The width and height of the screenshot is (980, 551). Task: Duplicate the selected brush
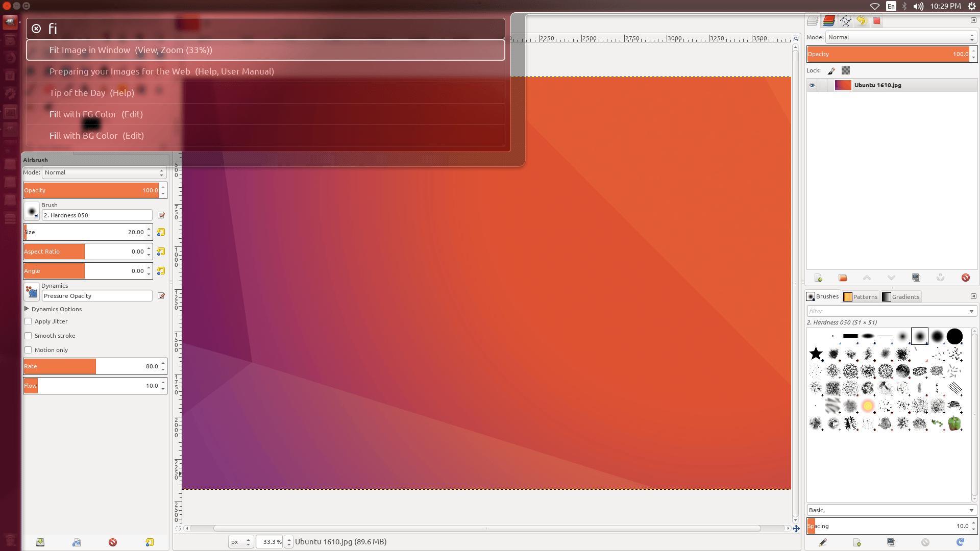coord(891,542)
